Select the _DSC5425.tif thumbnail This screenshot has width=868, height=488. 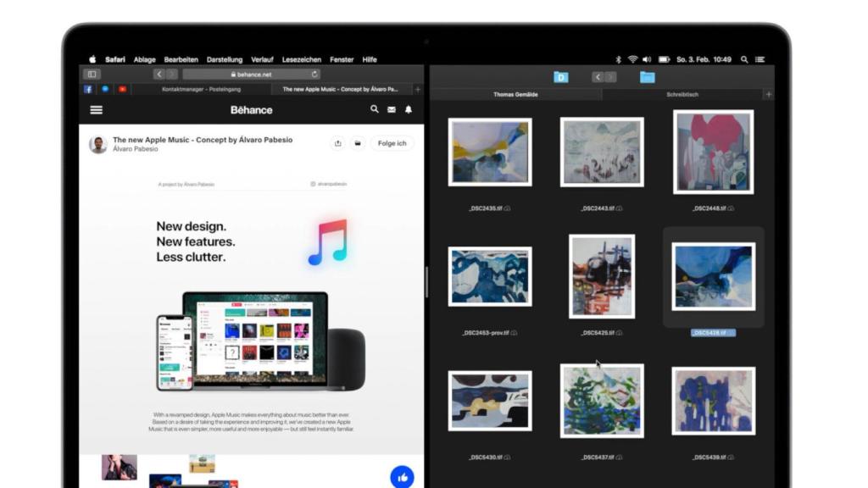pyautogui.click(x=604, y=275)
